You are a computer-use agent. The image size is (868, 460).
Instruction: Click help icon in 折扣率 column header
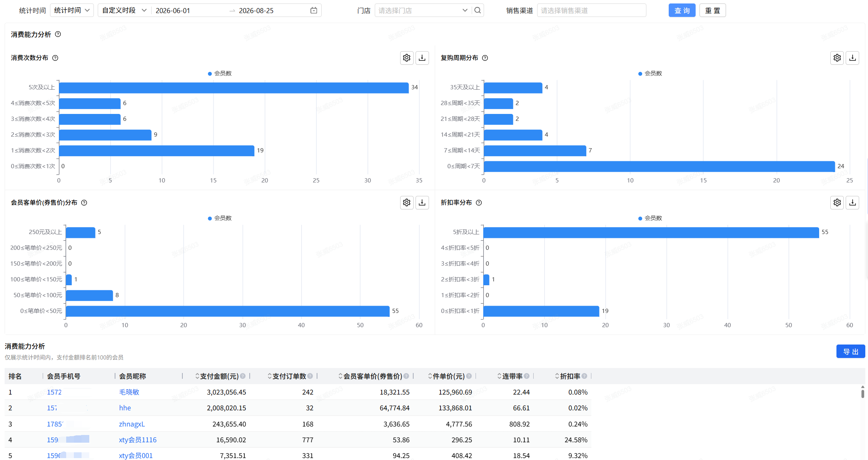tap(584, 376)
